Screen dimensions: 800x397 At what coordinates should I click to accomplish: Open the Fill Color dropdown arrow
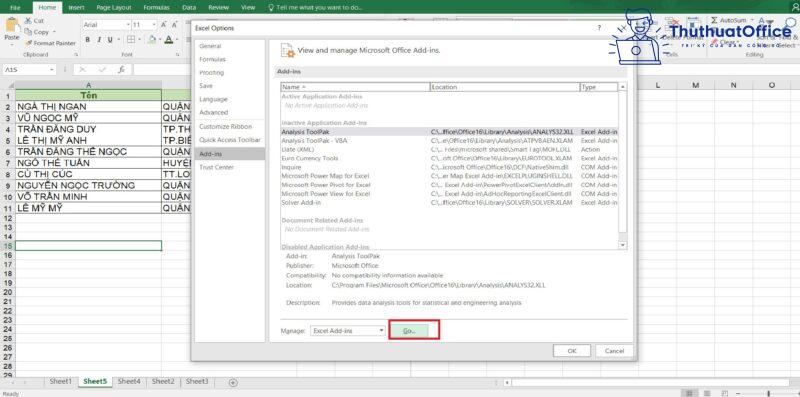pyautogui.click(x=160, y=40)
